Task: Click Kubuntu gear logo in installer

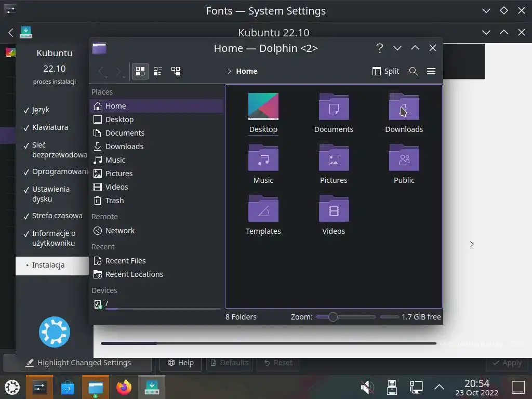Action: 54,332
